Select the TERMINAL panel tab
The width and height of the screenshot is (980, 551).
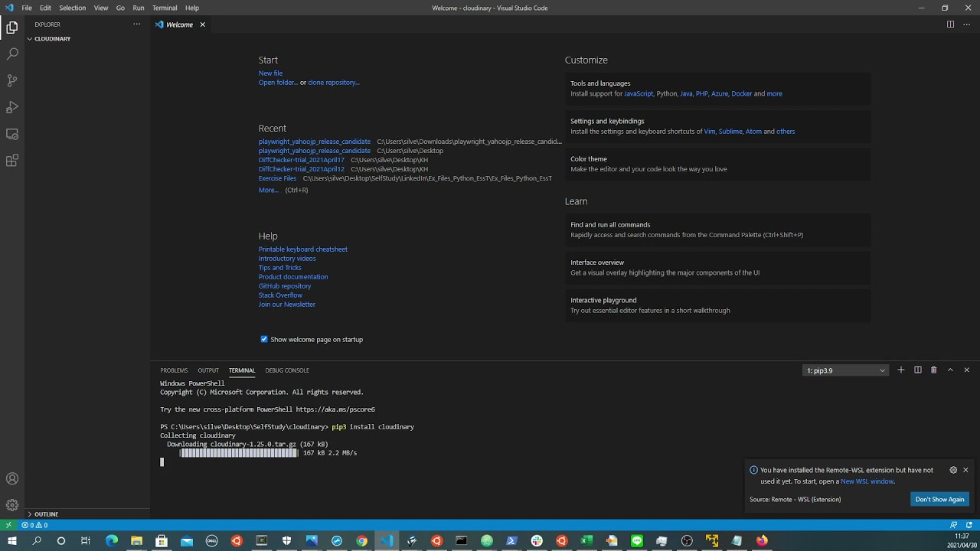(242, 370)
